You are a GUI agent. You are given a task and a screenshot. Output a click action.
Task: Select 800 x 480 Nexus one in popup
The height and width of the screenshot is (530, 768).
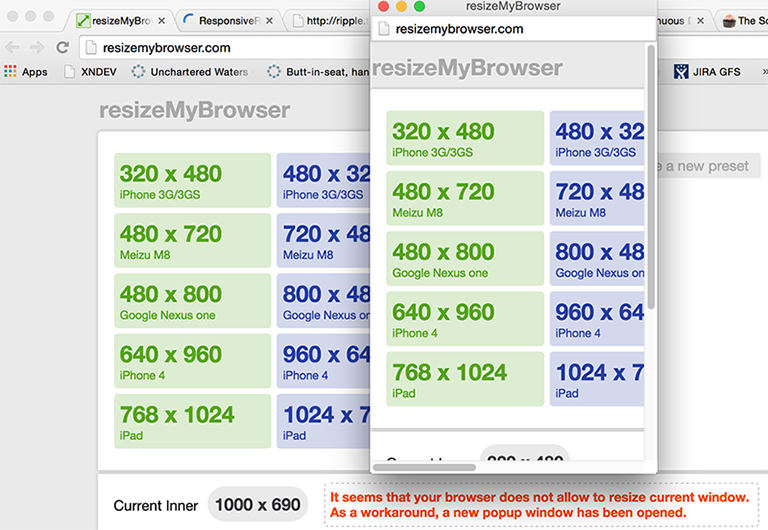point(597,259)
